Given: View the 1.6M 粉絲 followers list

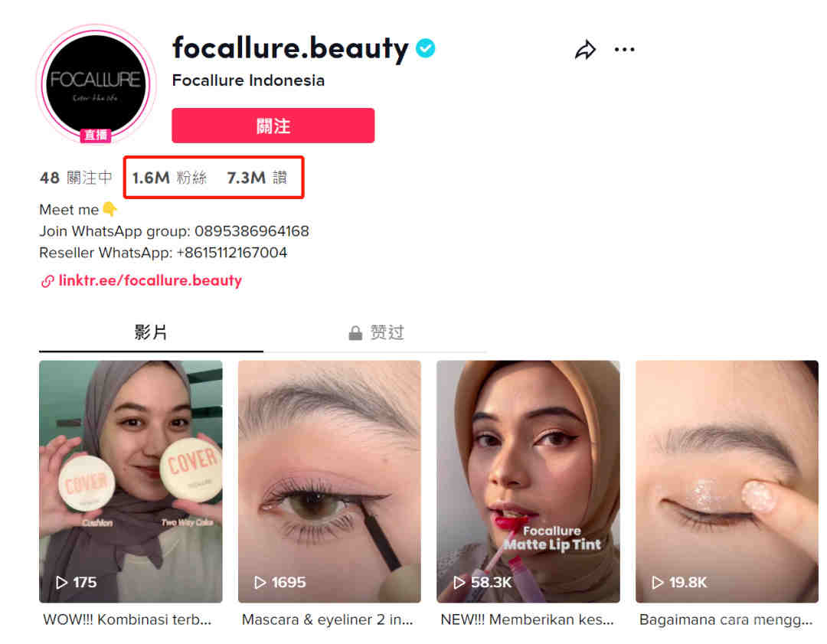Looking at the screenshot, I should click(169, 178).
